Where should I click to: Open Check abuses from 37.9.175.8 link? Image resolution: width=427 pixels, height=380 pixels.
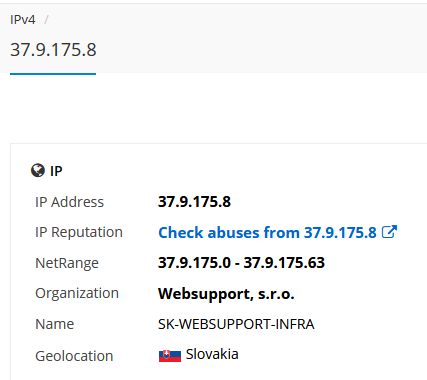[x=267, y=232]
